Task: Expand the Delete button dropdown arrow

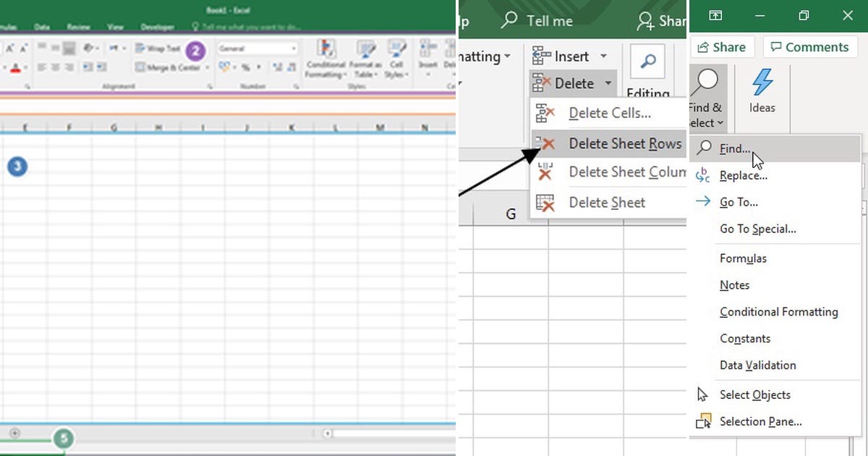Action: pos(606,83)
